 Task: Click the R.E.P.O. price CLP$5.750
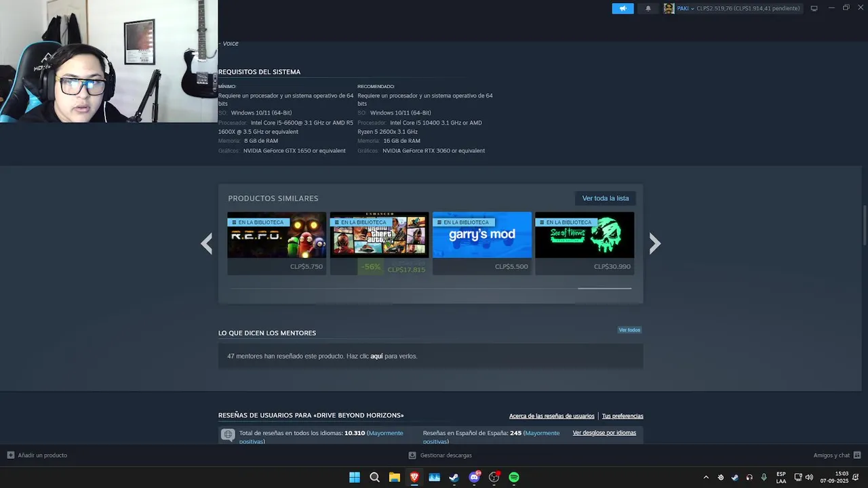[307, 266]
